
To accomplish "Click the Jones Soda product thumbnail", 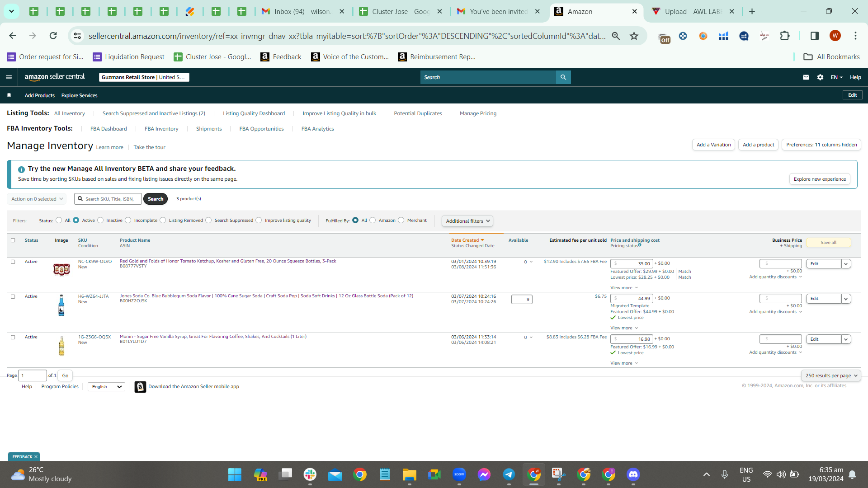I will click(x=61, y=305).
